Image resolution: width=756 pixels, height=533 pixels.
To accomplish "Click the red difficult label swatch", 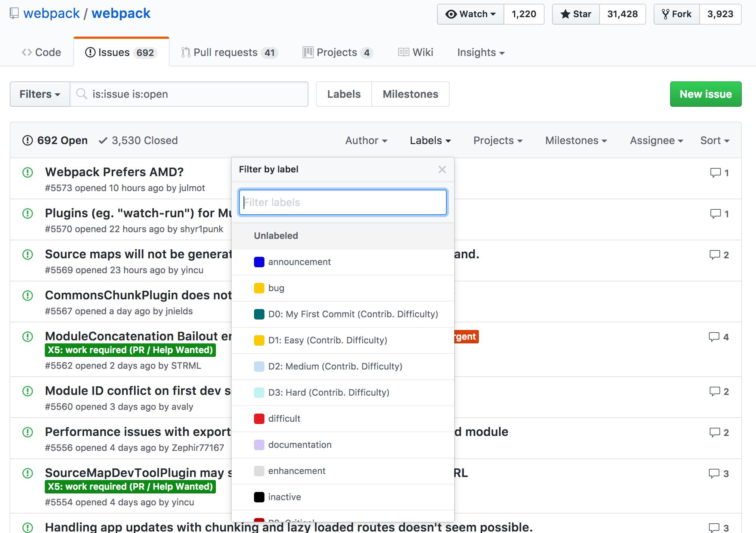I will (259, 419).
